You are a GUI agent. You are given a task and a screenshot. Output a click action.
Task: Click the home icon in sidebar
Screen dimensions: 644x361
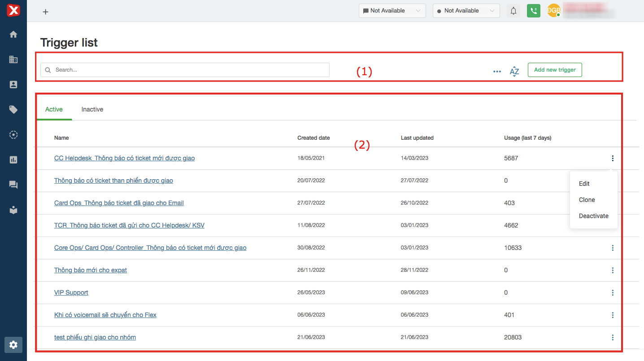(x=13, y=34)
